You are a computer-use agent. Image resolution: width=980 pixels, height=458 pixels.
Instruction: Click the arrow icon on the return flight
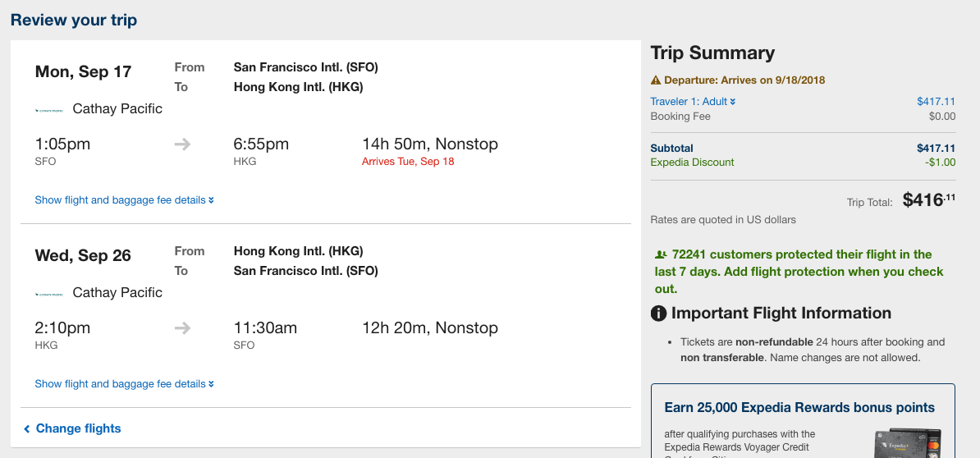click(x=182, y=328)
